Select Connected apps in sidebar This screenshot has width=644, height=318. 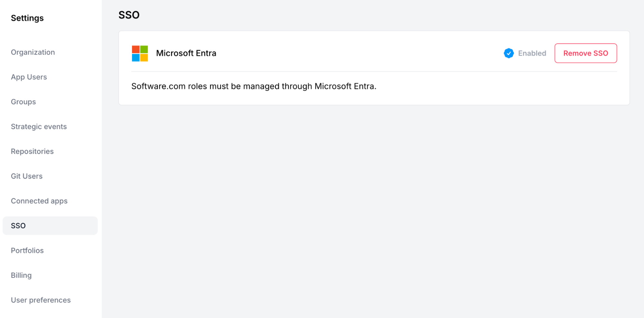(39, 201)
